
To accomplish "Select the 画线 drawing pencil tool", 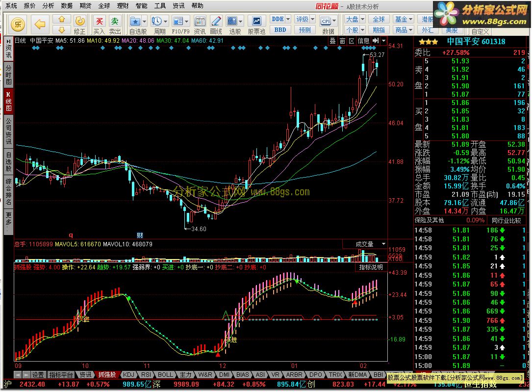I will tap(216, 21).
